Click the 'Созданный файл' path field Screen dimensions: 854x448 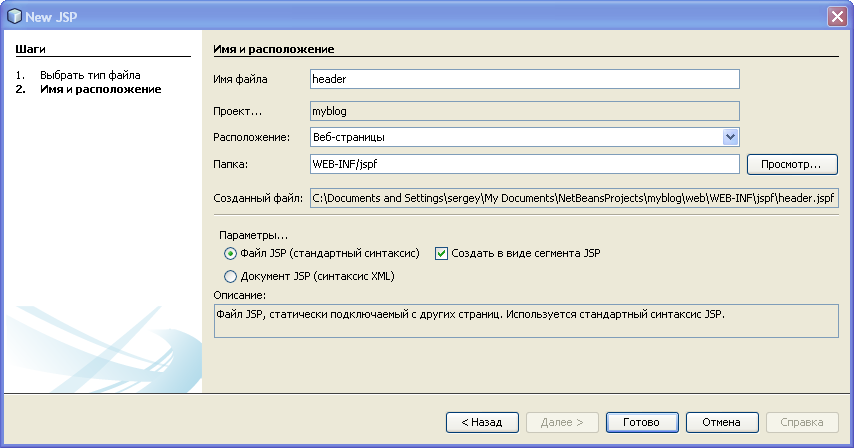coord(574,198)
